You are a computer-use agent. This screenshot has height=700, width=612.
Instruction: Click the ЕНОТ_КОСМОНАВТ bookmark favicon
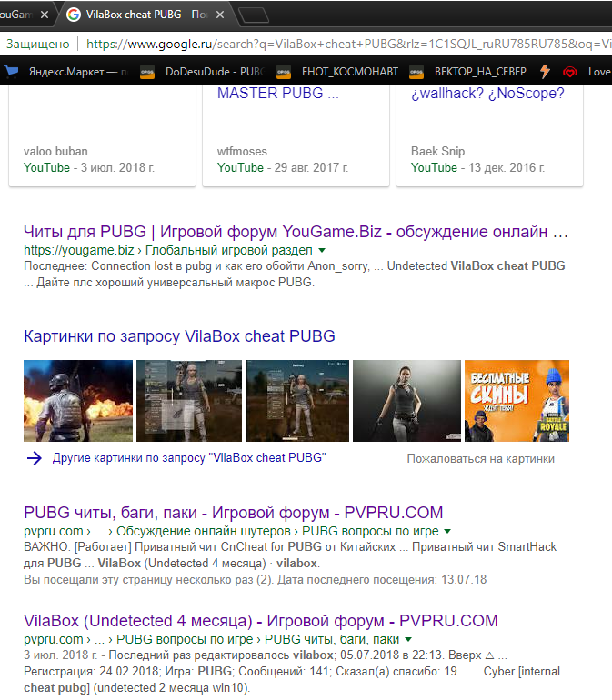click(283, 72)
